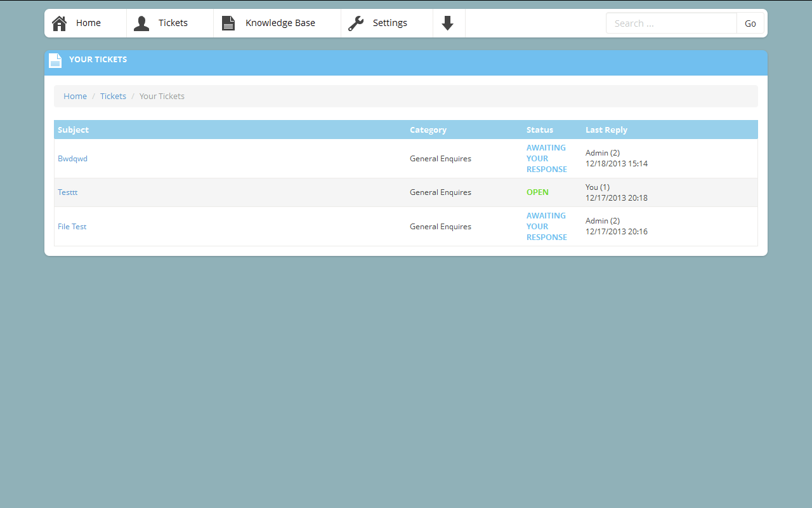Open the Tickets menu item
The width and height of the screenshot is (812, 508).
click(x=173, y=22)
